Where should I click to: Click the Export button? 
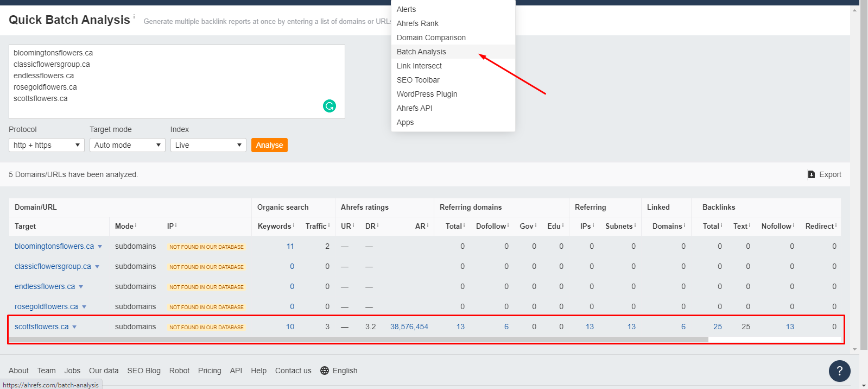(825, 174)
